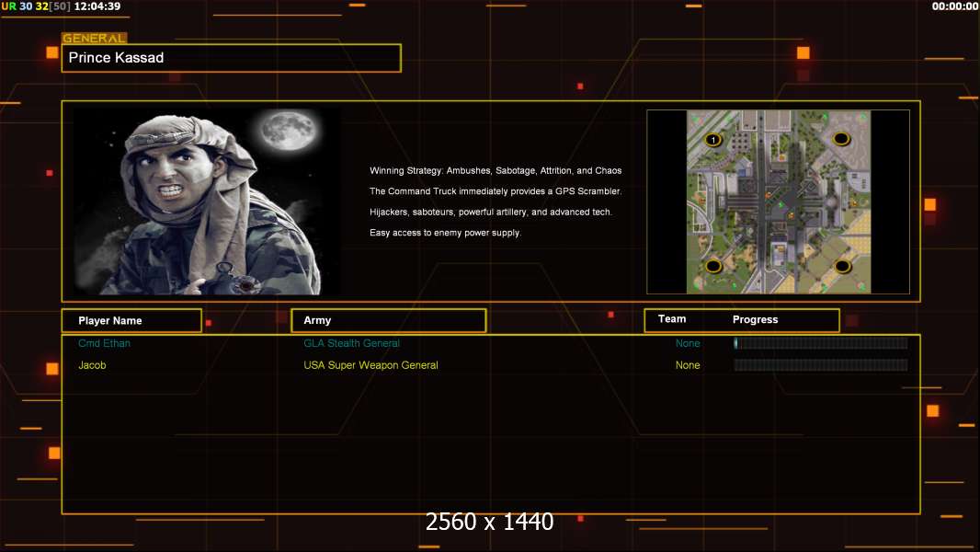The image size is (980, 552).
Task: Click Jacob's loading progress bar
Action: point(821,365)
